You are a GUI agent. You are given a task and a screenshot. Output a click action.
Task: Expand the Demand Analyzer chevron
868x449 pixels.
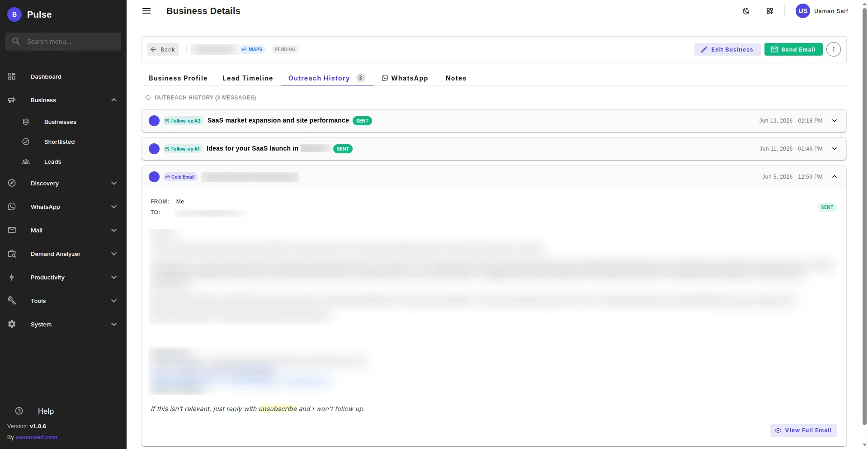point(114,254)
